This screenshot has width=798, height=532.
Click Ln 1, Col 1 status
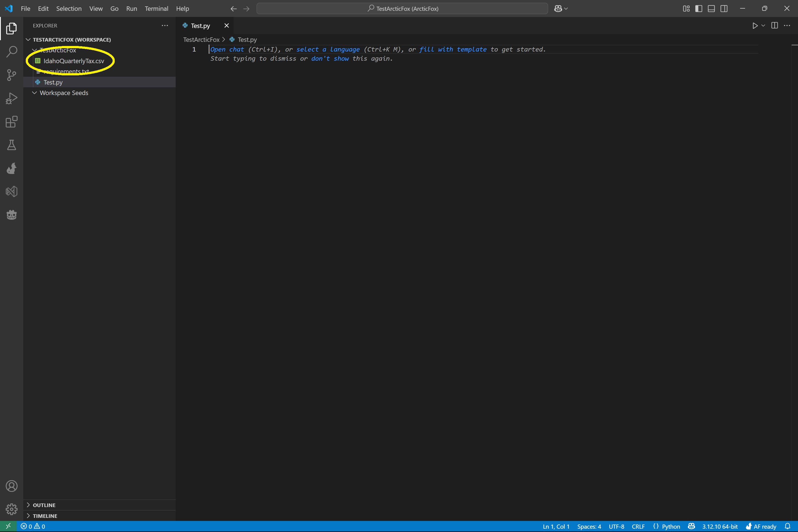[x=556, y=526]
